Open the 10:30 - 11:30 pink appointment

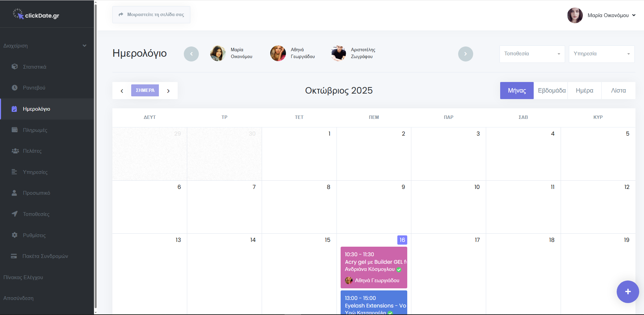[x=374, y=267]
